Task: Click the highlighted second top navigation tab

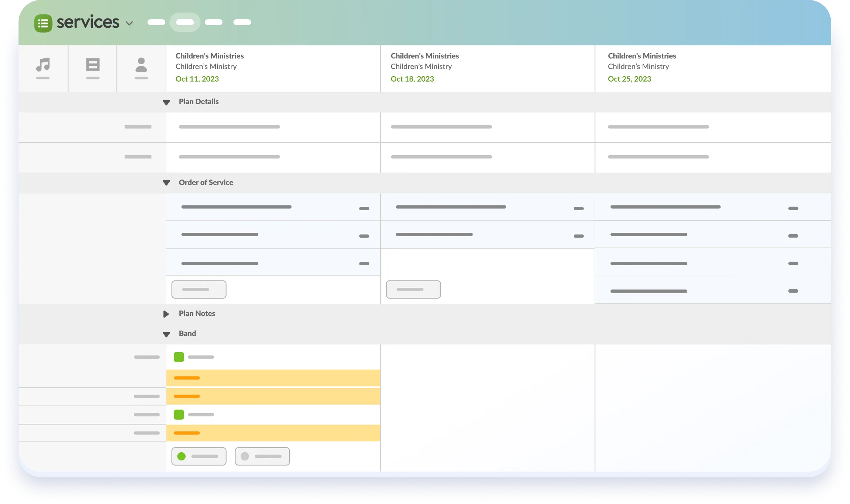Action: pos(185,22)
